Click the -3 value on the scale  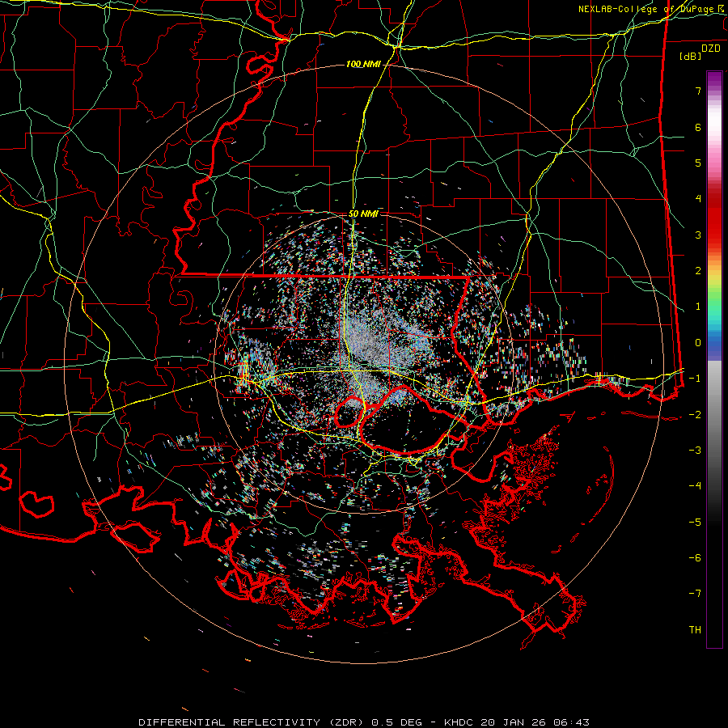click(x=695, y=451)
